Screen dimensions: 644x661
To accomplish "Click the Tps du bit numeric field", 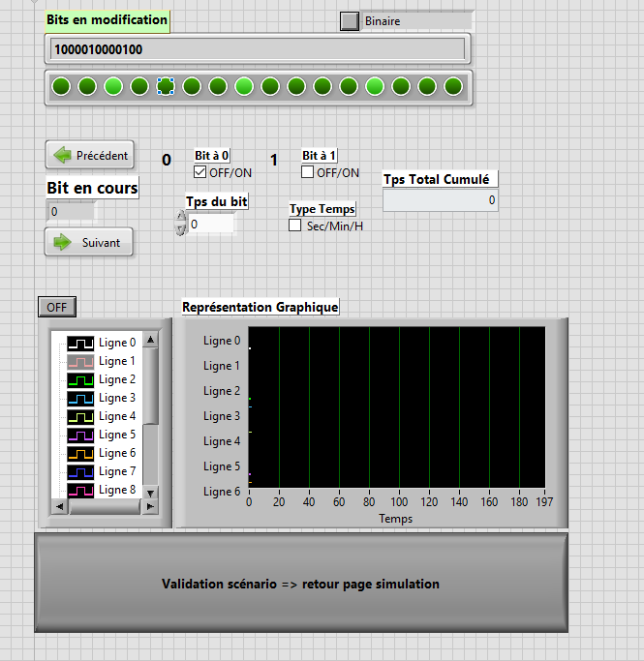I will (211, 224).
